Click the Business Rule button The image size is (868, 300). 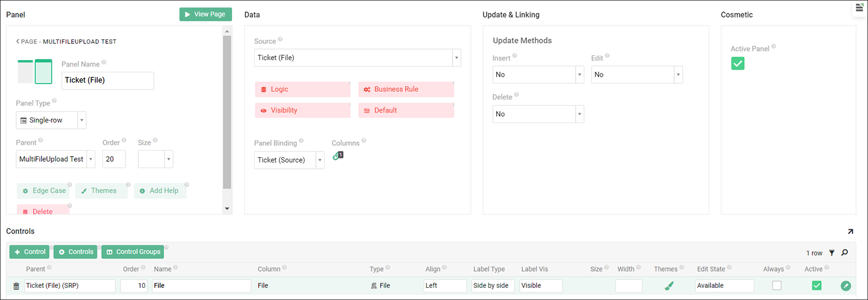point(406,90)
